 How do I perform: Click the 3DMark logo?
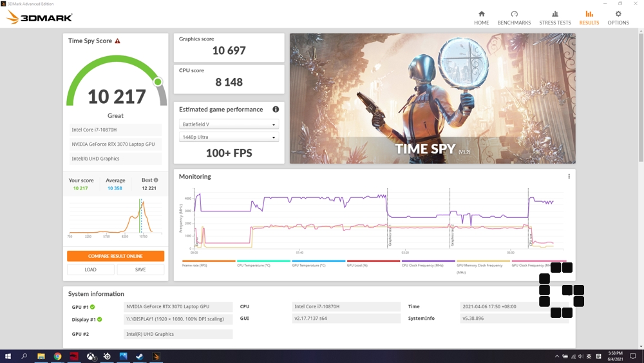(x=39, y=17)
